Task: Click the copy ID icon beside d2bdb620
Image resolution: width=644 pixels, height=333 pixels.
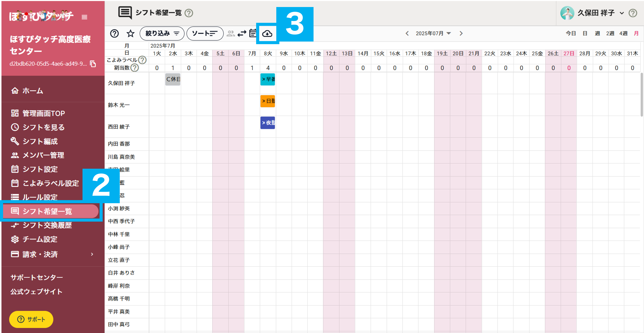Action: [x=93, y=64]
